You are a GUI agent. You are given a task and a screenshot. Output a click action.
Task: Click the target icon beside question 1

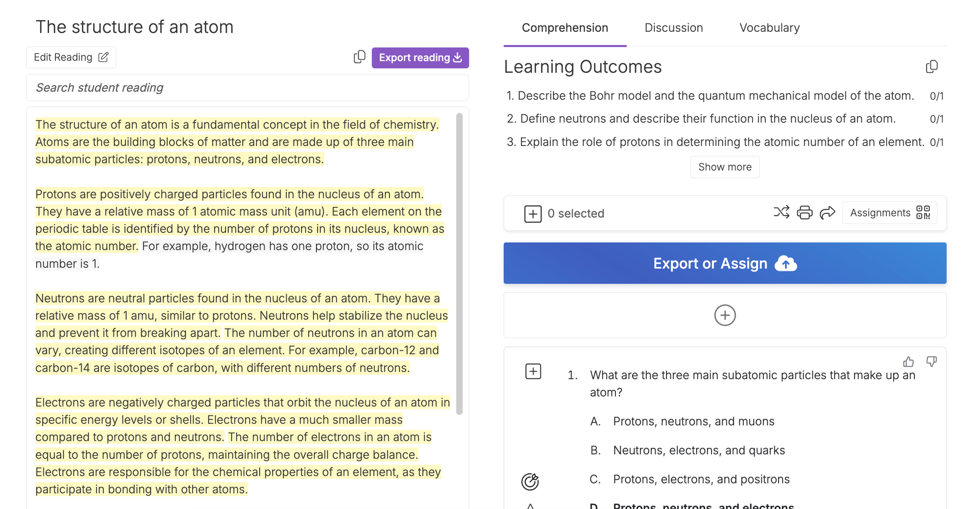pyautogui.click(x=530, y=482)
